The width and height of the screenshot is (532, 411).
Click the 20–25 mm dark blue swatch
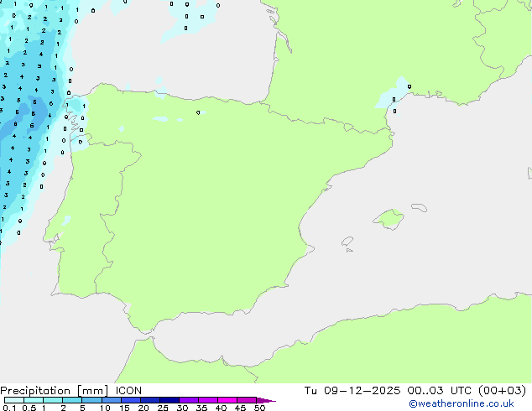pyautogui.click(x=149, y=400)
